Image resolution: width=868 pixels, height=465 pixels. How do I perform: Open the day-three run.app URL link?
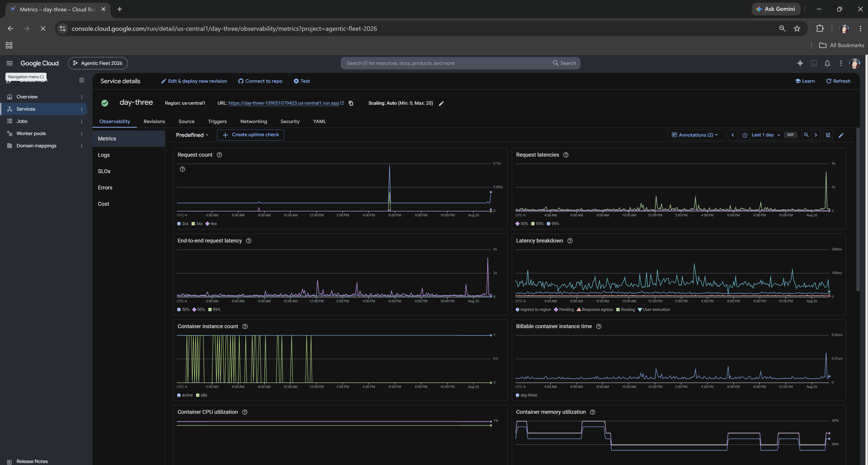coord(284,103)
